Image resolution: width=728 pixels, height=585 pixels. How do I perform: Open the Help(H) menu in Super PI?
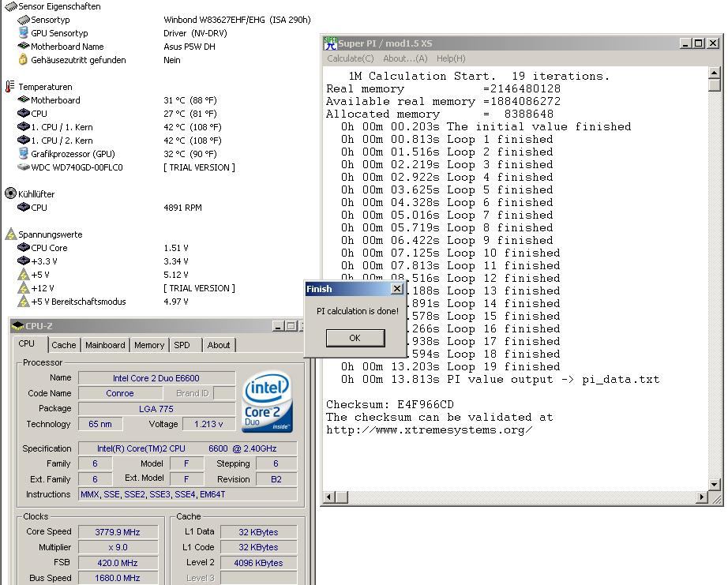[451, 58]
